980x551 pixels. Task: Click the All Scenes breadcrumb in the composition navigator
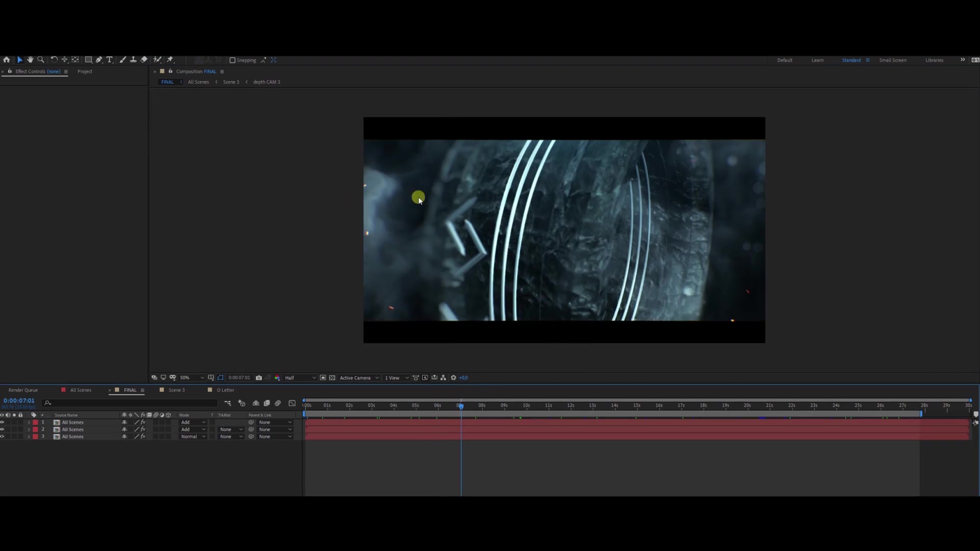[x=198, y=82]
